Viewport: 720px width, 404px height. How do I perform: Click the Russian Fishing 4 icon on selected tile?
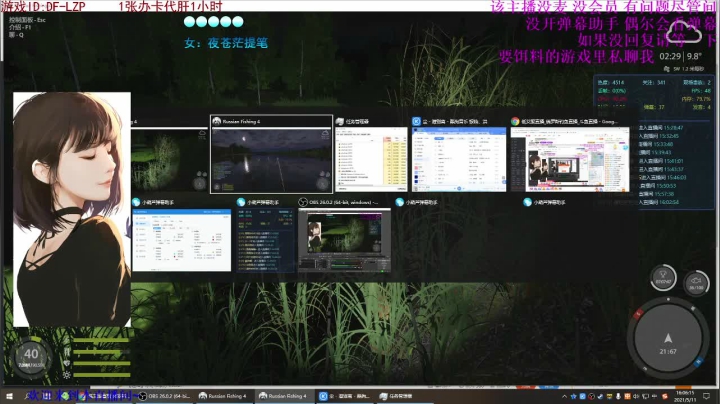(217, 121)
